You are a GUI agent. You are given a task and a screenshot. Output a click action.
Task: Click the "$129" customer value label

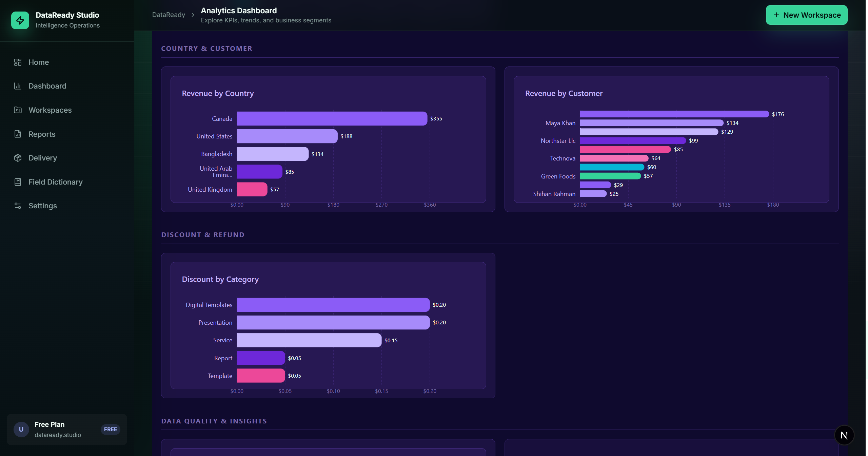point(727,132)
